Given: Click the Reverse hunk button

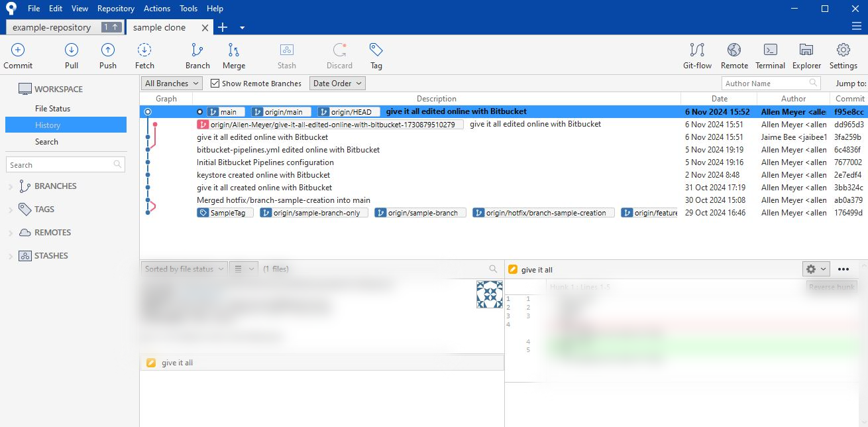Looking at the screenshot, I should 832,286.
